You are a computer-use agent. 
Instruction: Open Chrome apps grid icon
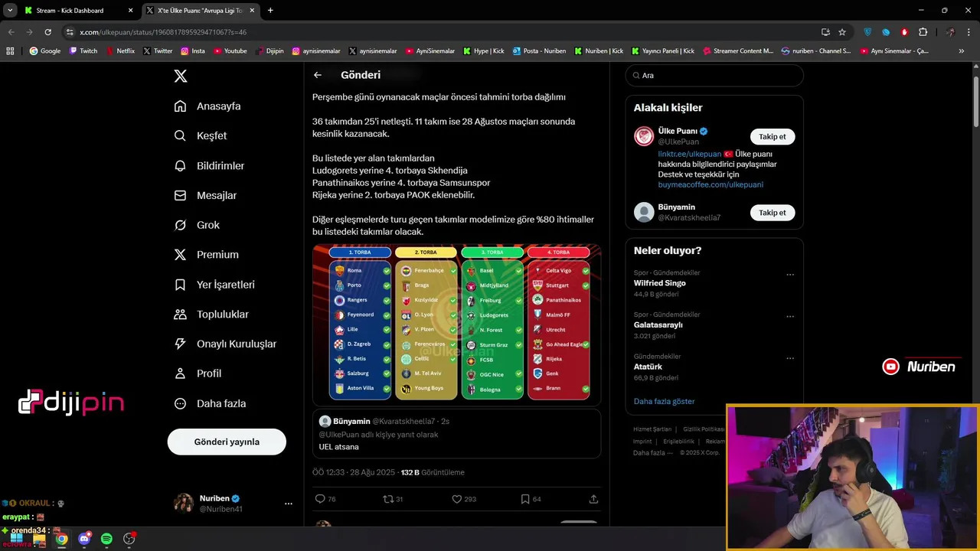[x=10, y=51]
